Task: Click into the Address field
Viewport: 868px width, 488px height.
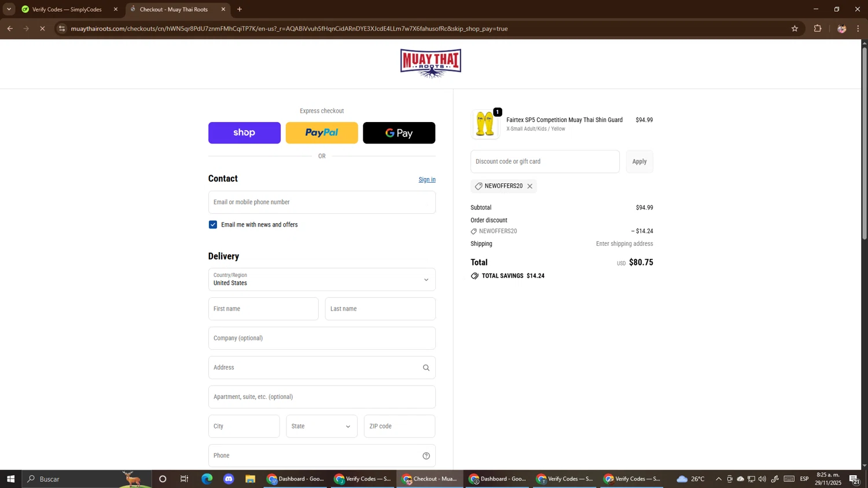Action: 322,368
